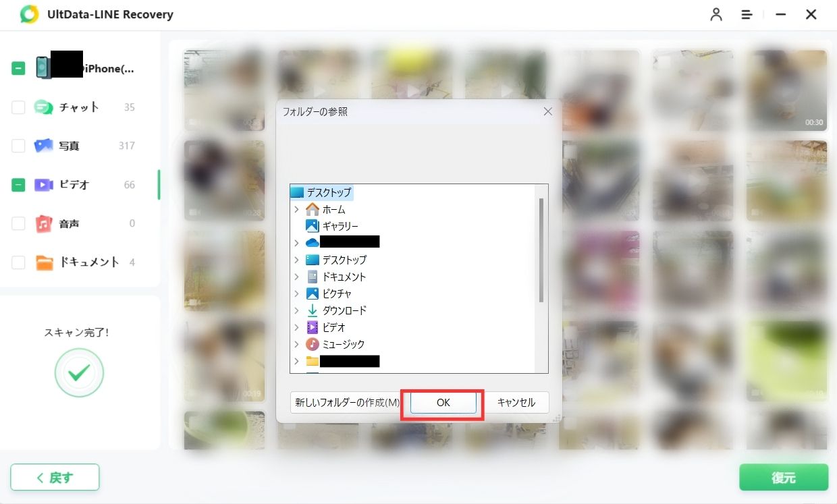Open the user account icon
This screenshot has height=504, width=837.
716,14
